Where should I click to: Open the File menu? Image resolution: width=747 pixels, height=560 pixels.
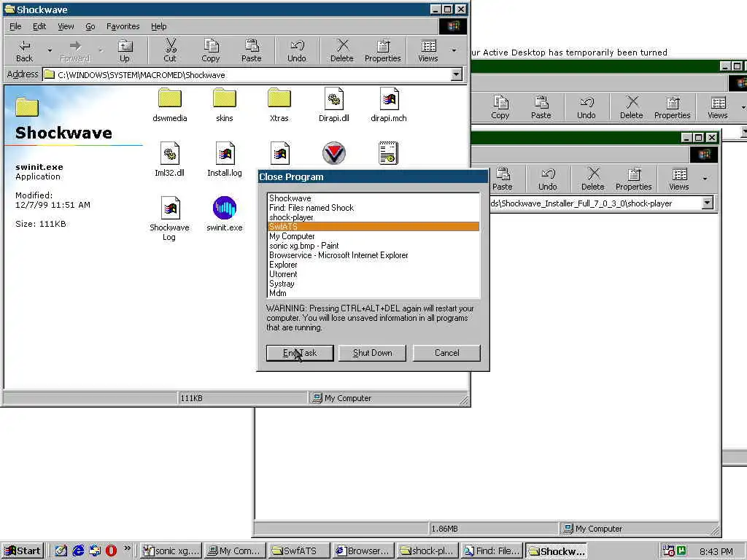click(x=15, y=26)
